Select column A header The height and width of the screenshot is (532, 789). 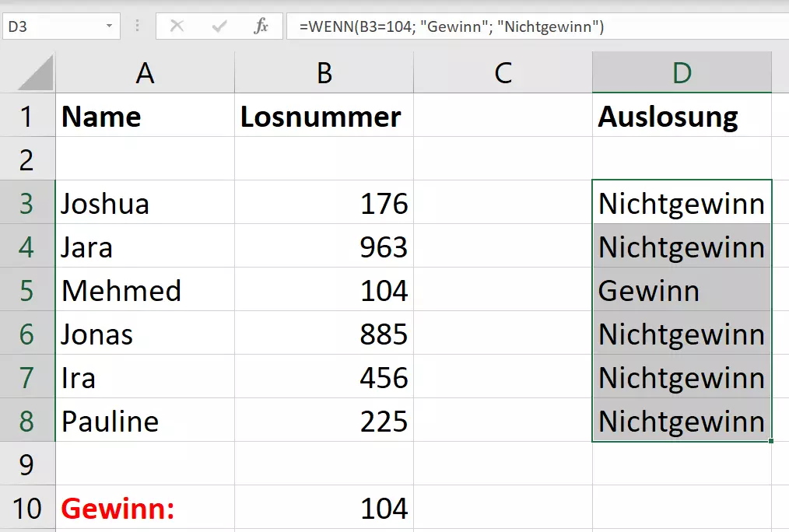click(145, 72)
